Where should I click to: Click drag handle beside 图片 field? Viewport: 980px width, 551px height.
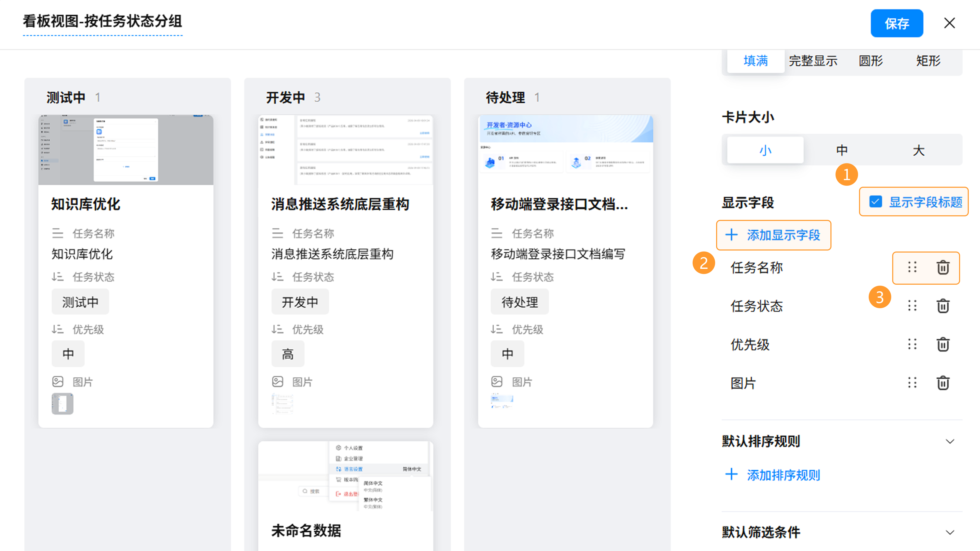(x=912, y=383)
